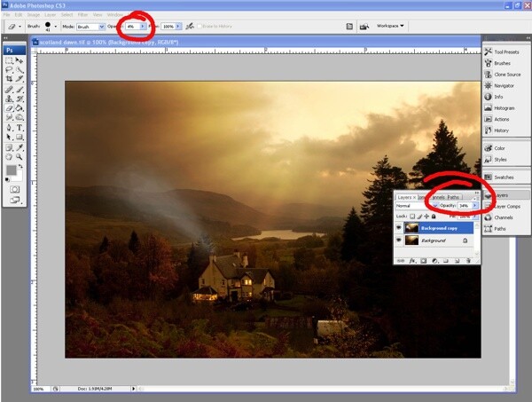The width and height of the screenshot is (532, 402).
Task: Enable Erase to History checkbox
Action: (199, 26)
